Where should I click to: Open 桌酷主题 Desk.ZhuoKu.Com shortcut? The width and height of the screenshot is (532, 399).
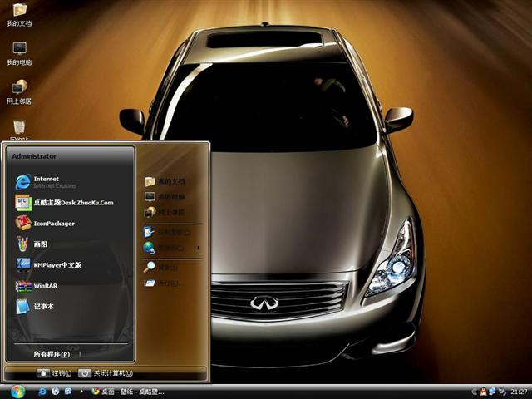(x=72, y=203)
